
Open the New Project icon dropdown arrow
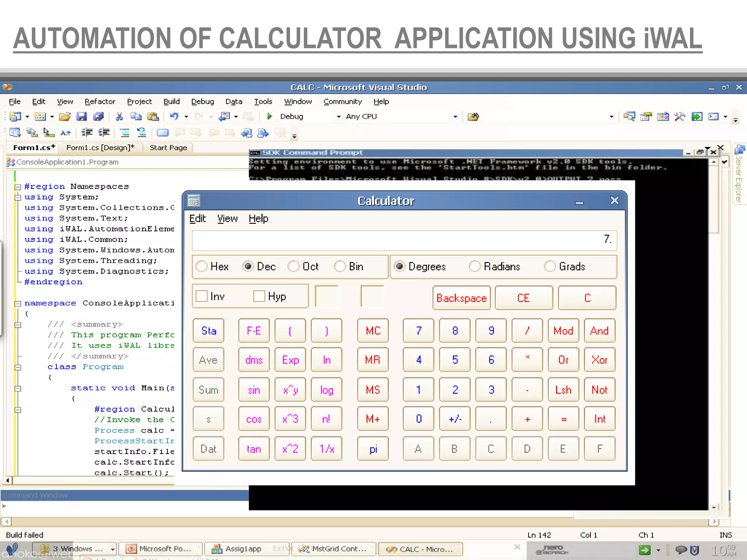pyautogui.click(x=27, y=117)
